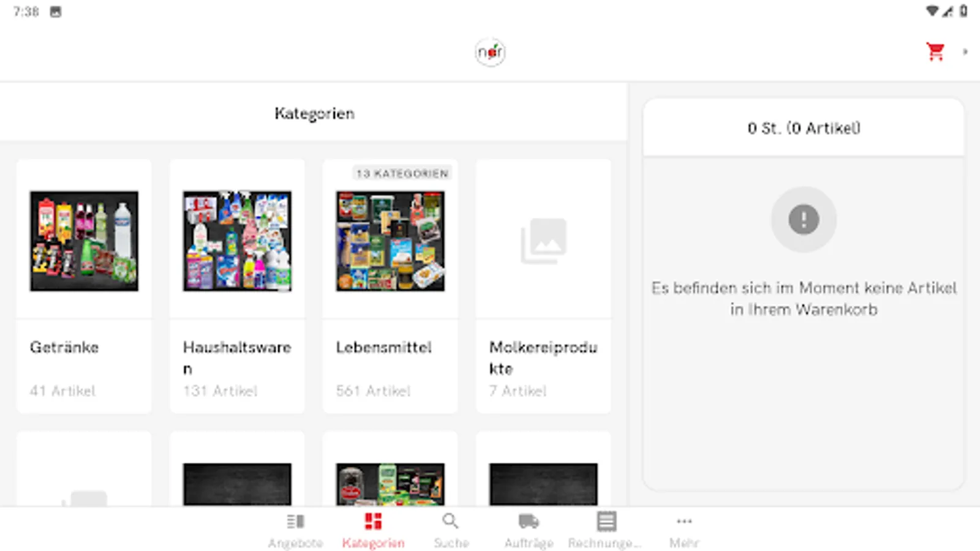Select the Haushaltswaren category title
This screenshot has width=980, height=551.
pyautogui.click(x=237, y=358)
